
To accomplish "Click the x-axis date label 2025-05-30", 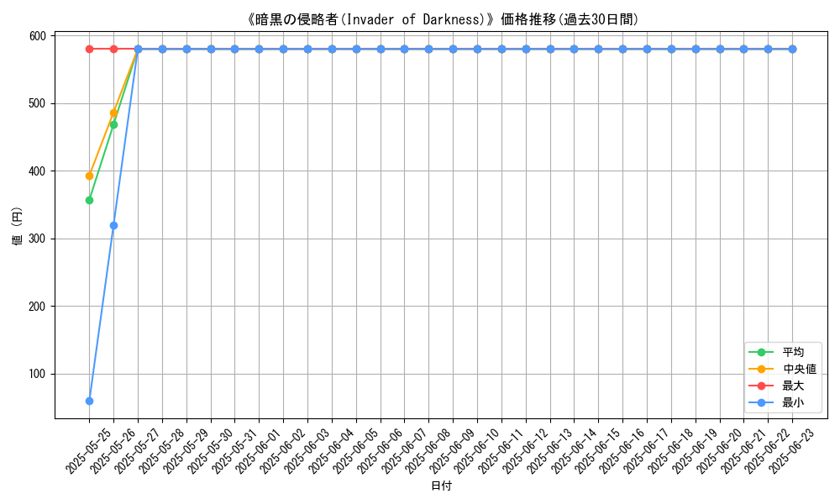I will pos(209,452).
